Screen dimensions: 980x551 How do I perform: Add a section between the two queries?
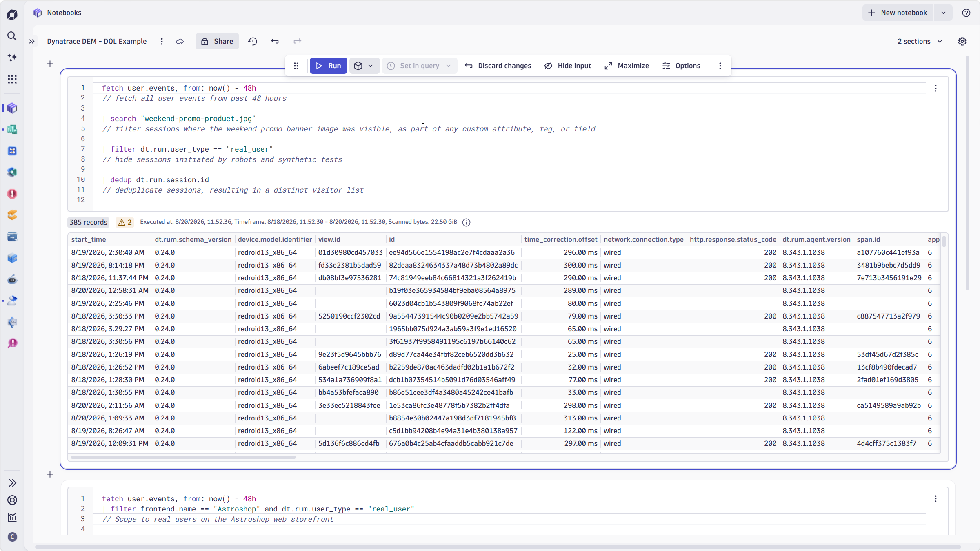tap(50, 474)
